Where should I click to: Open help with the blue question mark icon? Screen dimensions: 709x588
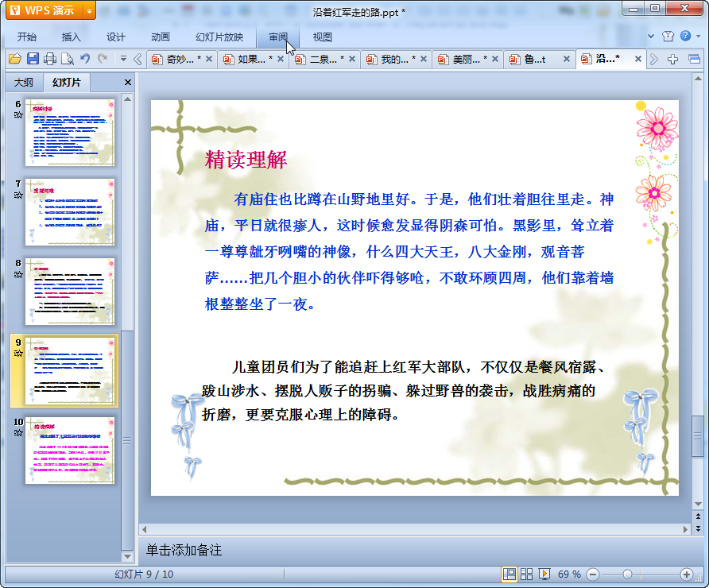[685, 36]
